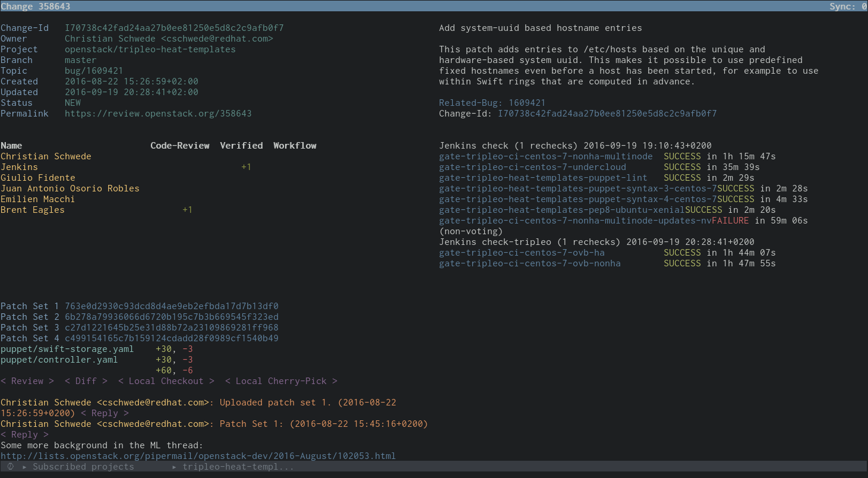Image resolution: width=868 pixels, height=478 pixels.
Task: Select reviewer Giulio Fidente
Action: (x=38, y=178)
